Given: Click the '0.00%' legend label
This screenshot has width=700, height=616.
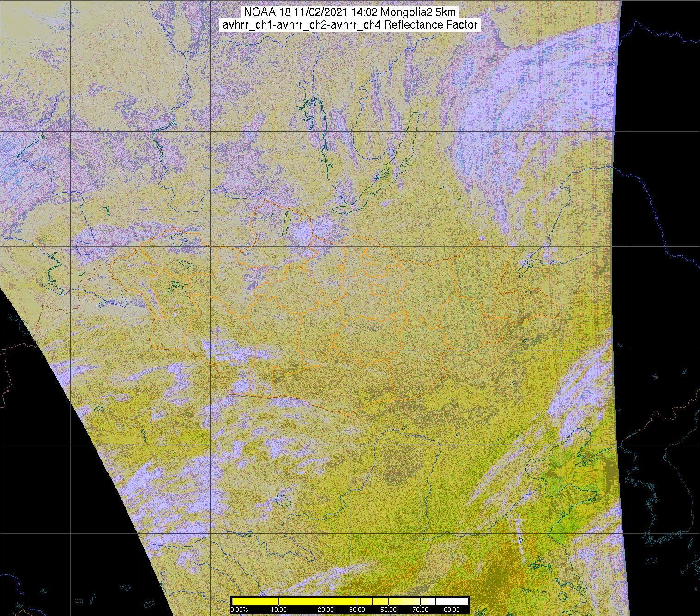Looking at the screenshot, I should [239, 610].
